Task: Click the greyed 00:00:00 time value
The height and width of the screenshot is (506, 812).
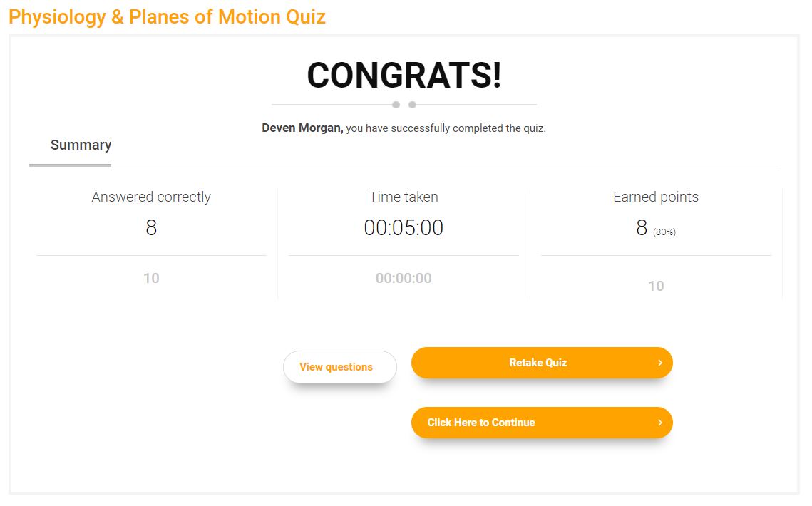Action: click(x=404, y=279)
